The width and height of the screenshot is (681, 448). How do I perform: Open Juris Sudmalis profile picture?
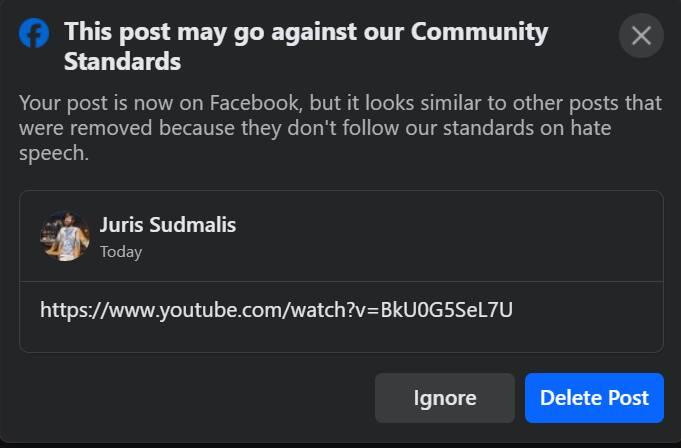click(65, 236)
